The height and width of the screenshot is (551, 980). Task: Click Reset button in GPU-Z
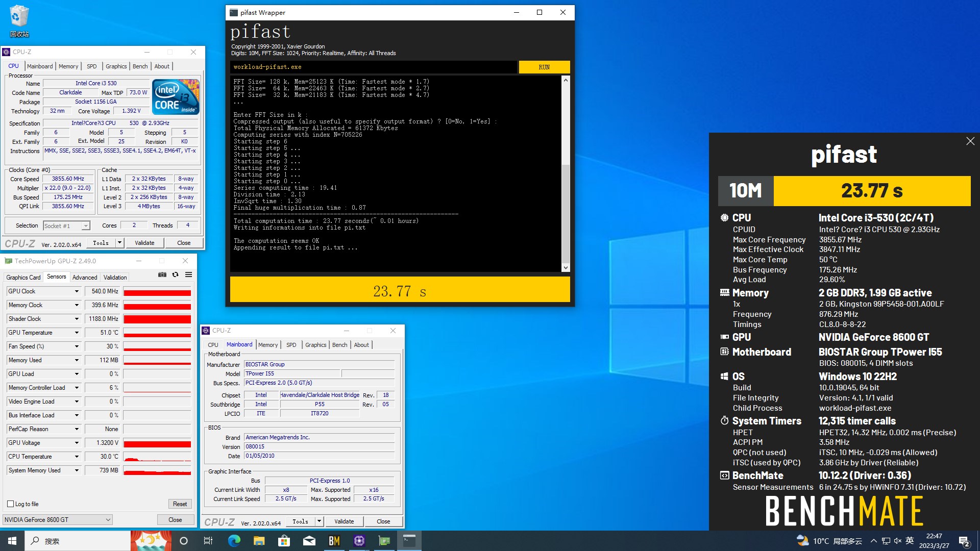point(180,504)
